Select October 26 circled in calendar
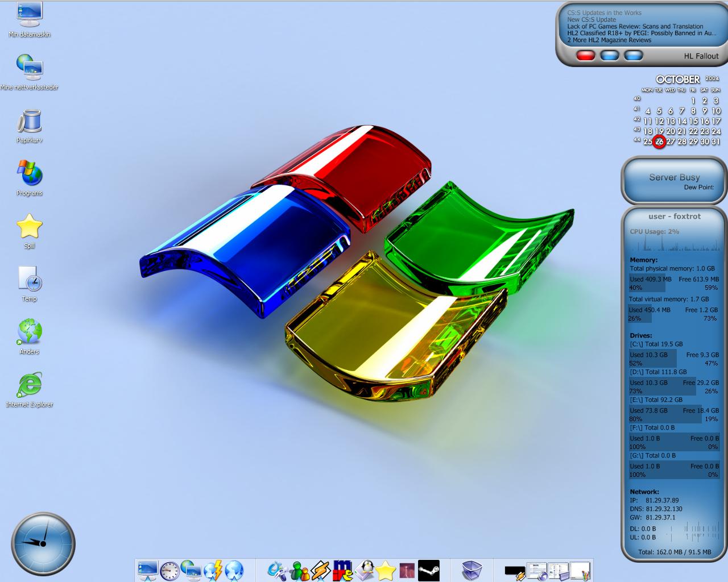 point(659,142)
